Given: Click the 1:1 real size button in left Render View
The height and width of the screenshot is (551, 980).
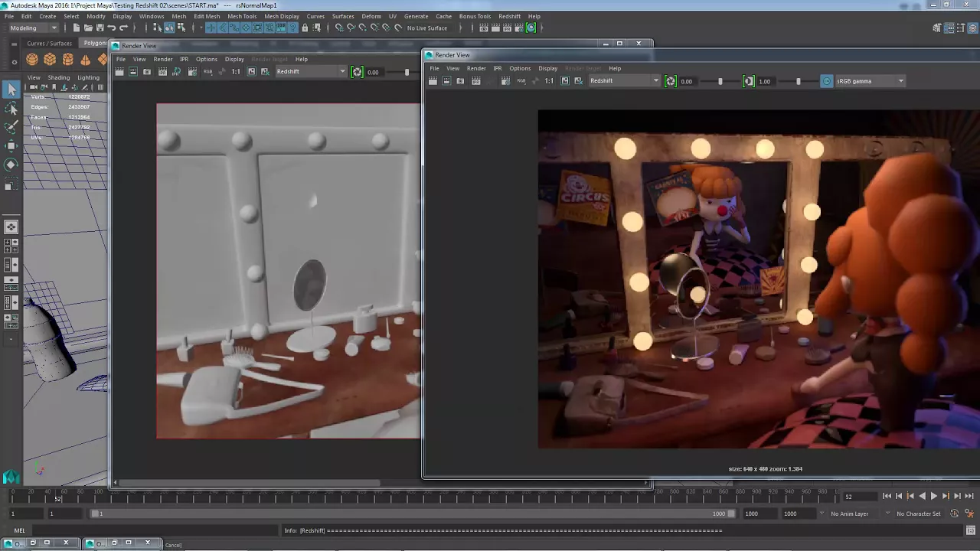Looking at the screenshot, I should tap(236, 72).
